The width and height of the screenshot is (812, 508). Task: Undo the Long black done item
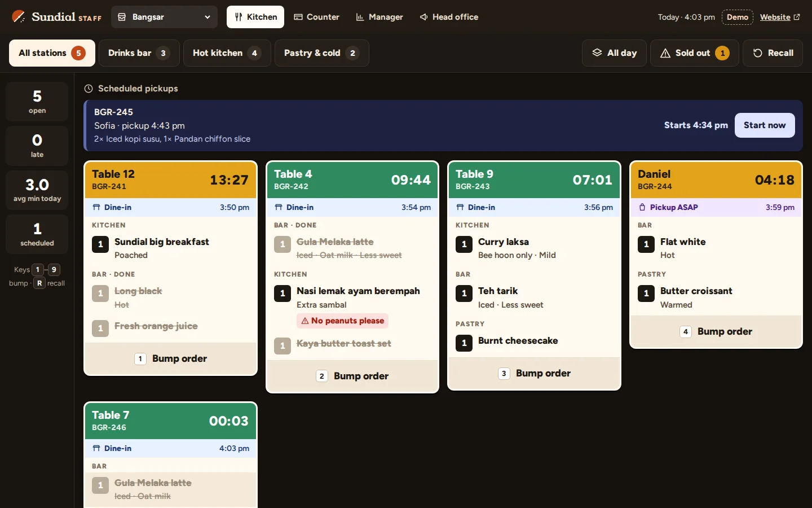(171, 297)
